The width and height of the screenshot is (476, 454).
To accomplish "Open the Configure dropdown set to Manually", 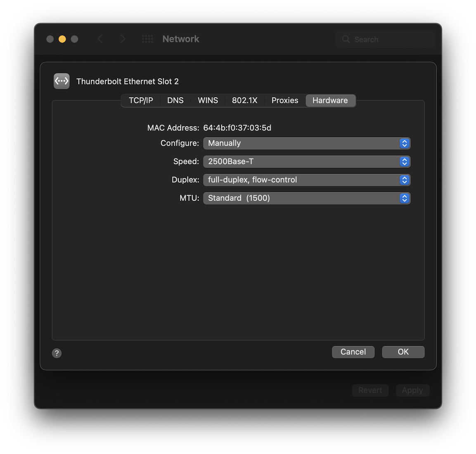I will point(307,143).
